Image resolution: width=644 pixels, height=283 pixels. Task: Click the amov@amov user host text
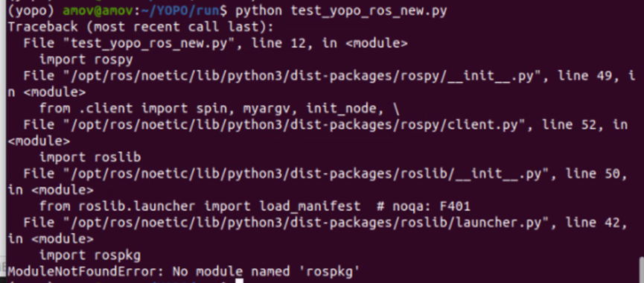pos(98,11)
